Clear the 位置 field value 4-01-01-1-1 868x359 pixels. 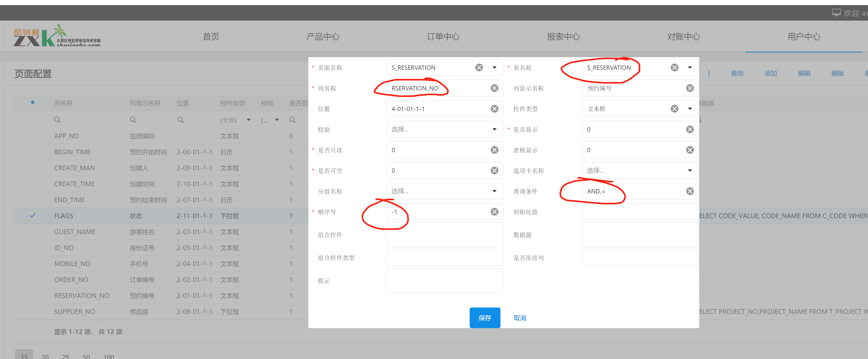[494, 109]
